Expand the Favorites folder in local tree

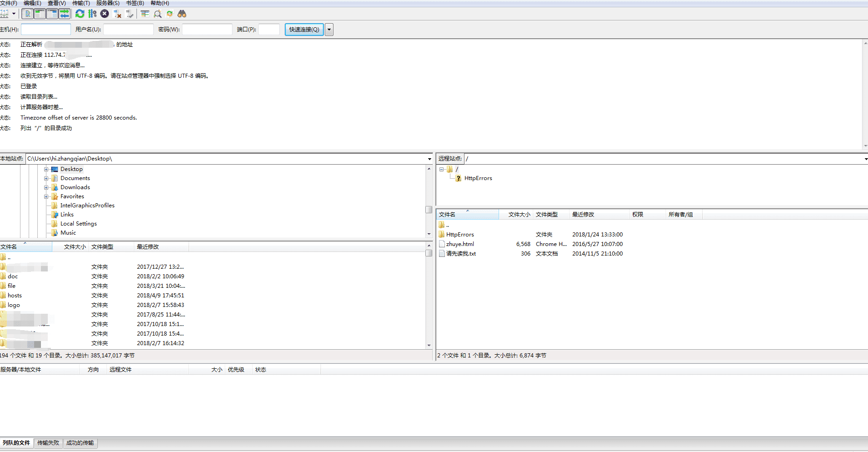[x=46, y=196]
